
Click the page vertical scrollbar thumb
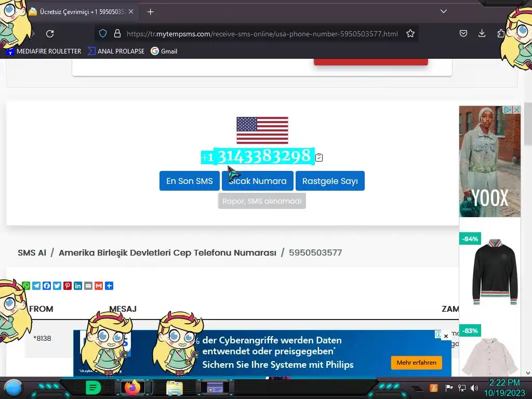(528, 124)
